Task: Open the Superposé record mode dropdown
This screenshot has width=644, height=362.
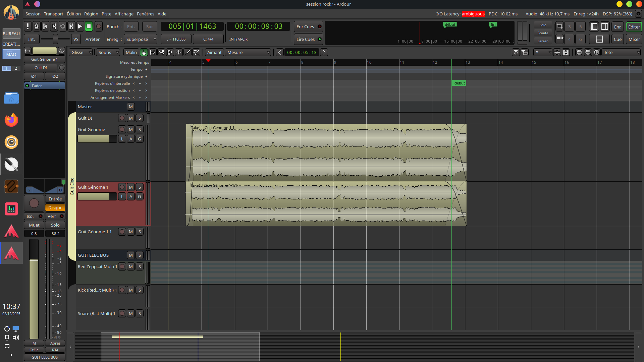Action: point(141,39)
